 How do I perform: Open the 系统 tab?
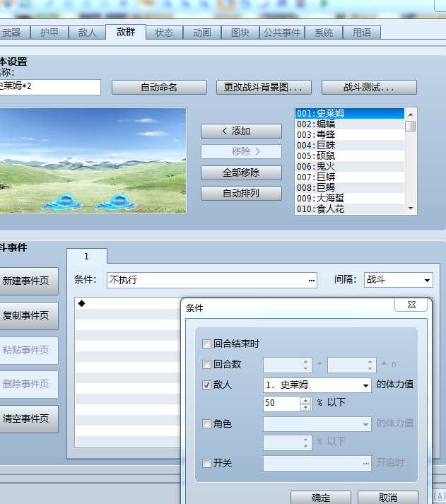324,33
